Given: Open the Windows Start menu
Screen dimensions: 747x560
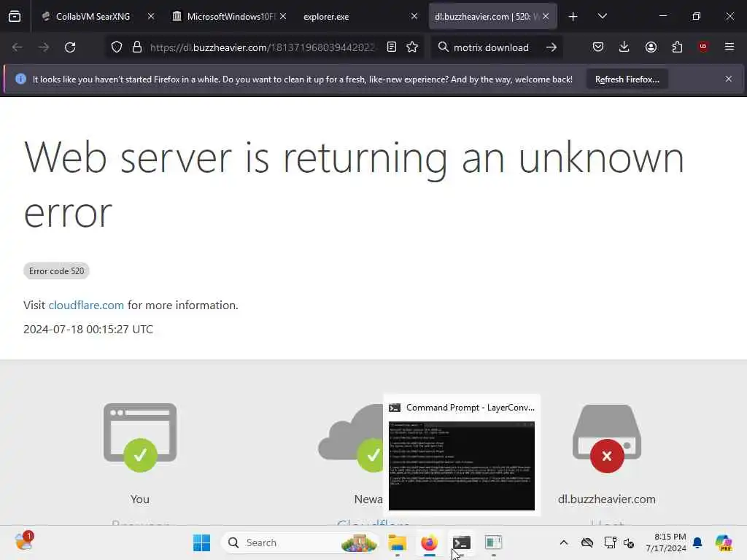Looking at the screenshot, I should pos(201,542).
